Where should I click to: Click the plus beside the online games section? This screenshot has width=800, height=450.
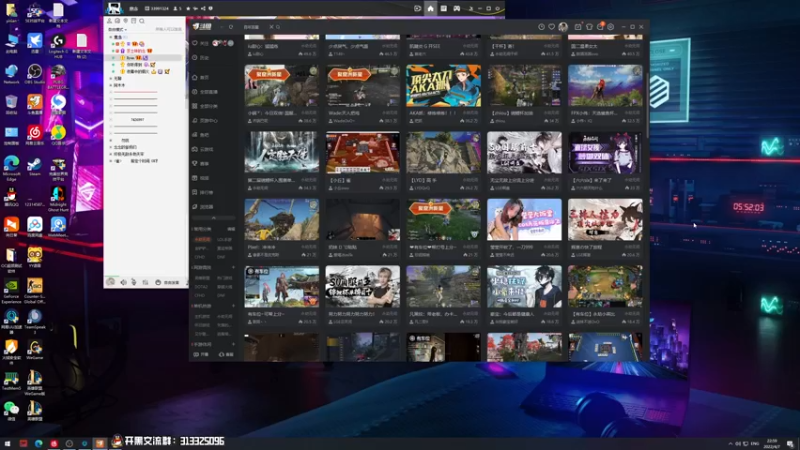coord(234,267)
